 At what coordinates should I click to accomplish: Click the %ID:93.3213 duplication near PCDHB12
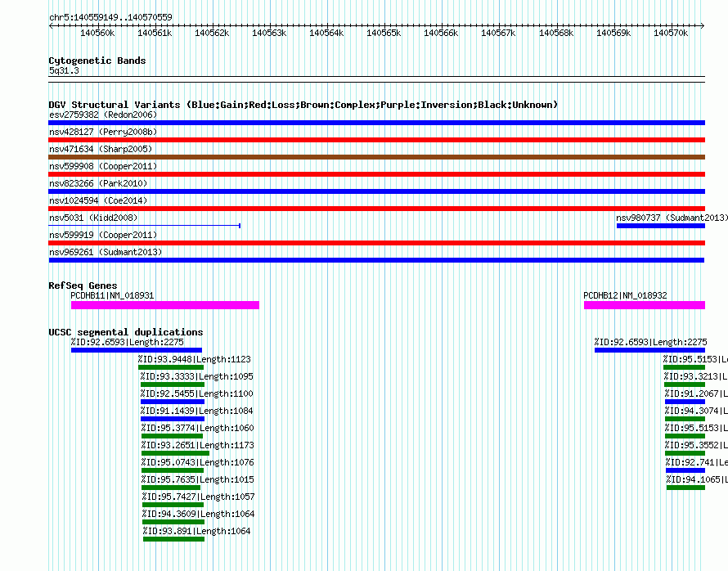(685, 384)
